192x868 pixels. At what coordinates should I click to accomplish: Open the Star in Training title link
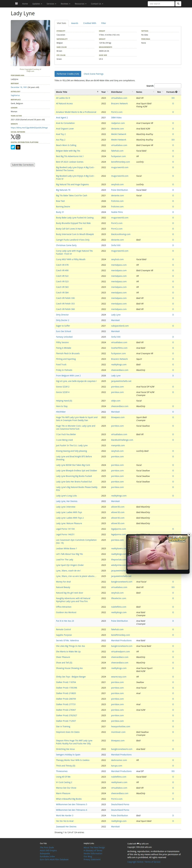click(x=63, y=726)
